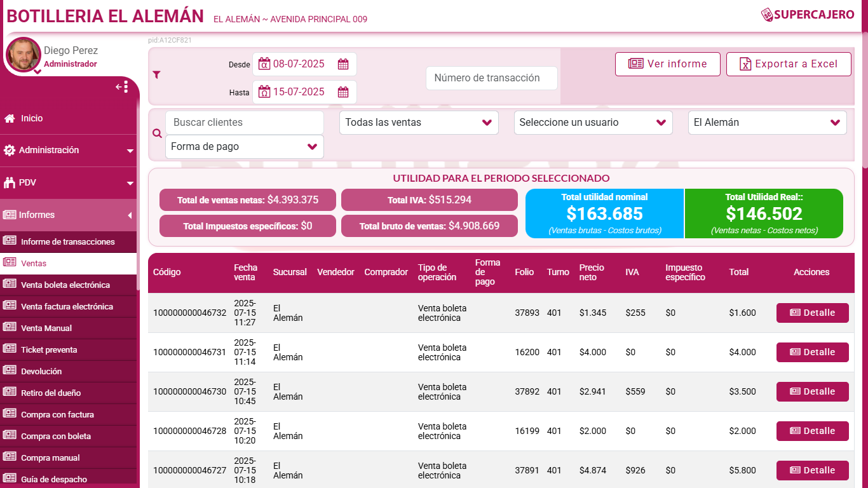Click the icon next to Venta Manual
Image resolution: width=868 pixels, height=488 pixels.
pos(10,327)
